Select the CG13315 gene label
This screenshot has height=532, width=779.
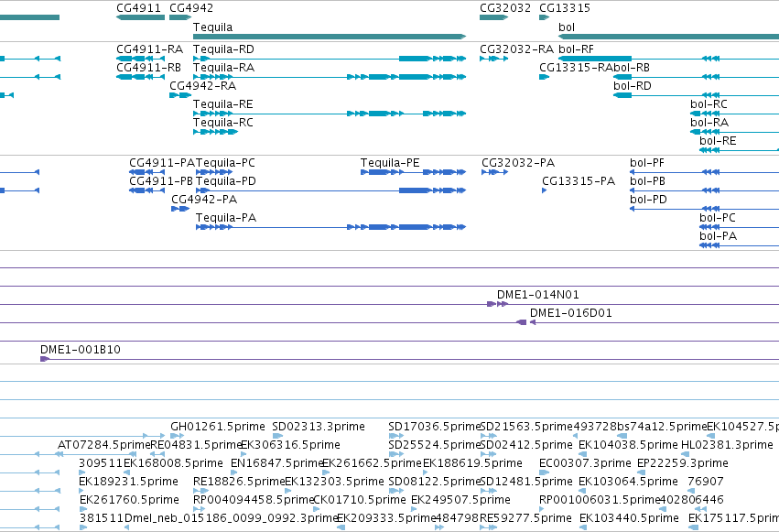[565, 8]
